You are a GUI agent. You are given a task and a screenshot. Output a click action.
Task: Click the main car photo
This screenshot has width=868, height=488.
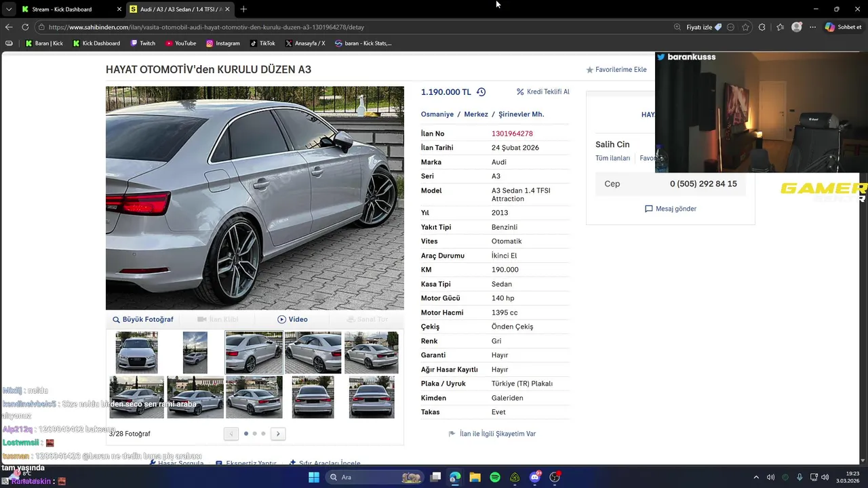coord(255,198)
